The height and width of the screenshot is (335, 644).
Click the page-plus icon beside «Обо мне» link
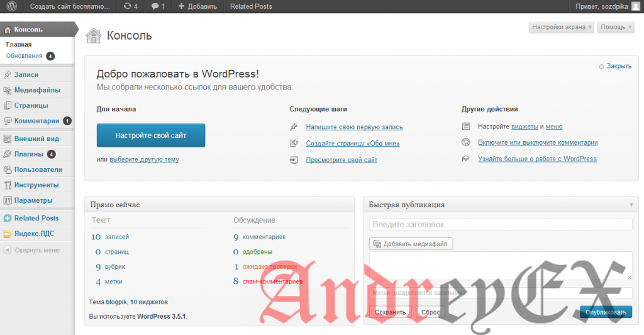(294, 143)
